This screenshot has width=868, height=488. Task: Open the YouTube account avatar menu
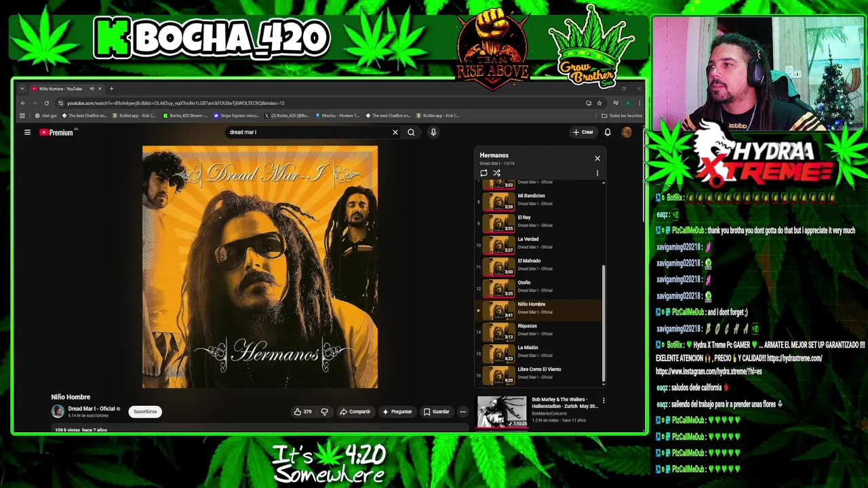click(x=627, y=132)
